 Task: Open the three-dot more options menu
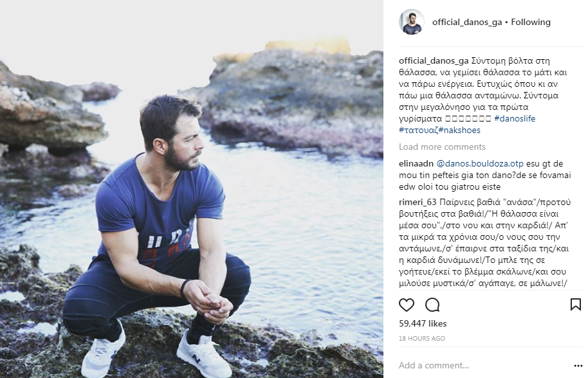578,366
